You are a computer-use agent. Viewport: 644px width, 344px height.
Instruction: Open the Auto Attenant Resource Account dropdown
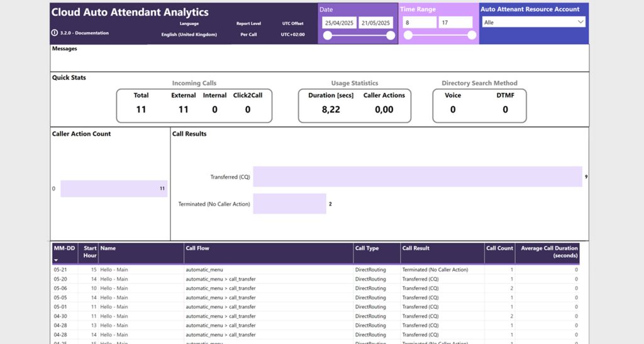tap(533, 22)
